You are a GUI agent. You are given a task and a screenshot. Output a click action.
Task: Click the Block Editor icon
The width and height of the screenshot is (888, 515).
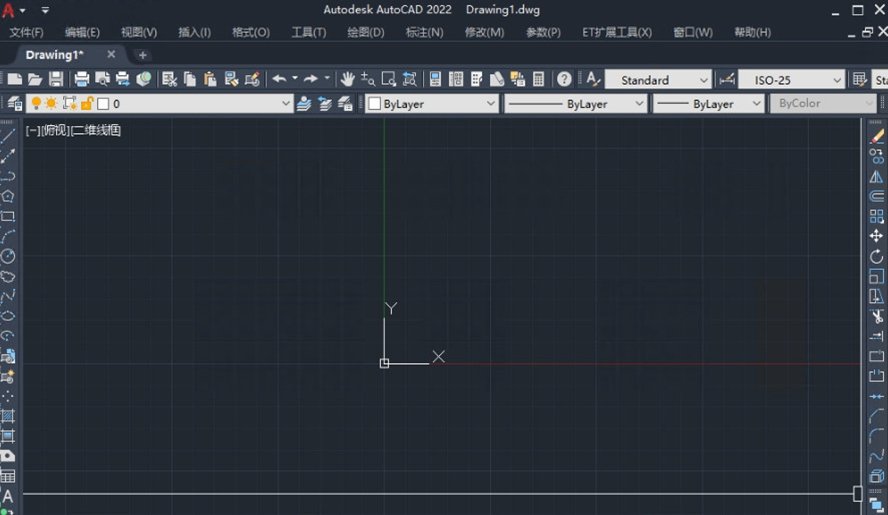[x=252, y=79]
